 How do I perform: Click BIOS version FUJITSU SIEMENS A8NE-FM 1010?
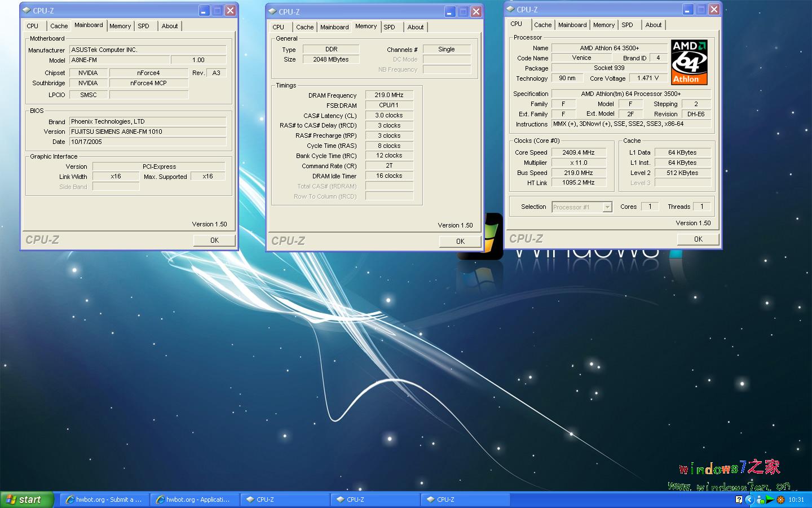coord(148,132)
